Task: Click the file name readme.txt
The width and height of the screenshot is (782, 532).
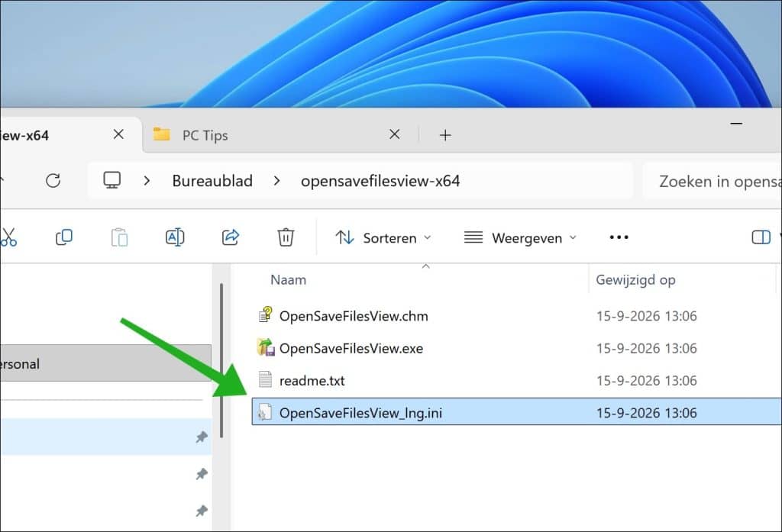Action: [x=312, y=381]
